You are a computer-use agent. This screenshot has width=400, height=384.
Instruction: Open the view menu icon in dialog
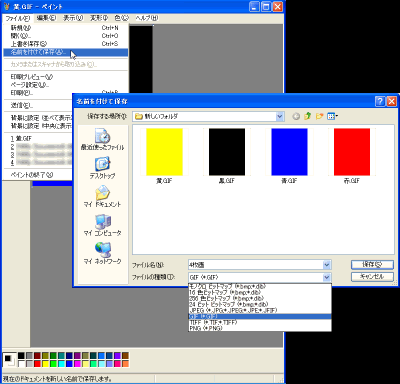click(x=332, y=116)
